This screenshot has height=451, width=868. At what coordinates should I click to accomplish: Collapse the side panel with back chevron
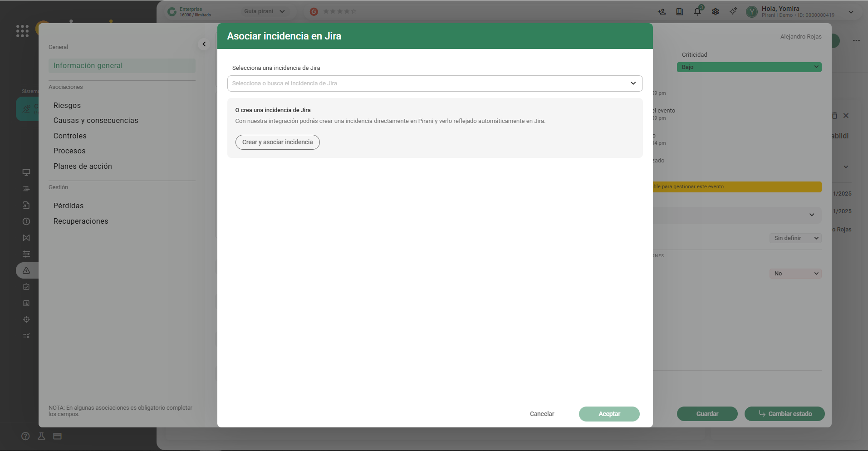[204, 44]
